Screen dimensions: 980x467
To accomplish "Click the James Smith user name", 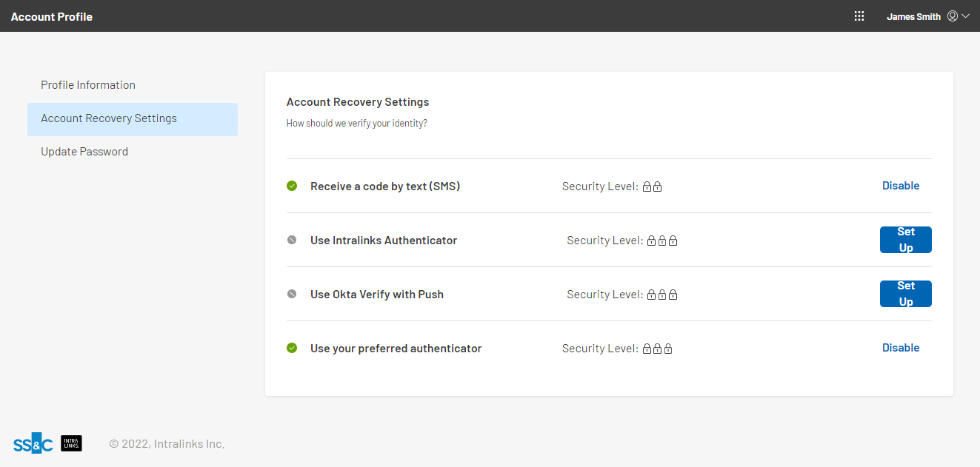I will click(913, 16).
